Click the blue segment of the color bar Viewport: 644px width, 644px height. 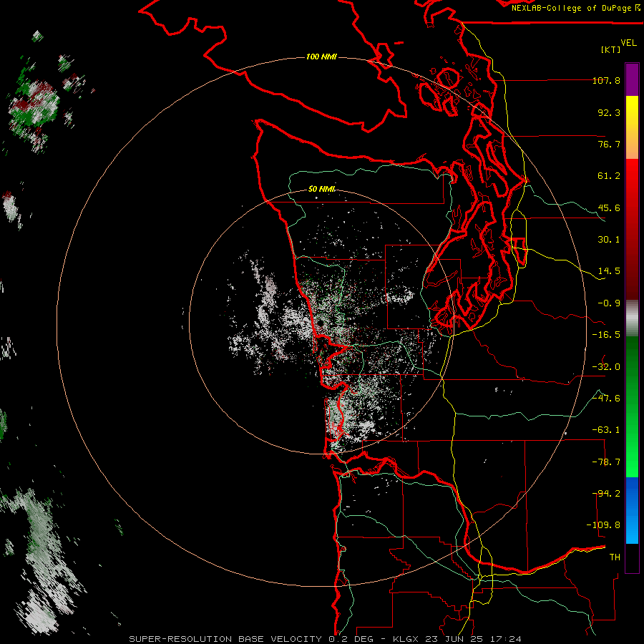pyautogui.click(x=632, y=510)
